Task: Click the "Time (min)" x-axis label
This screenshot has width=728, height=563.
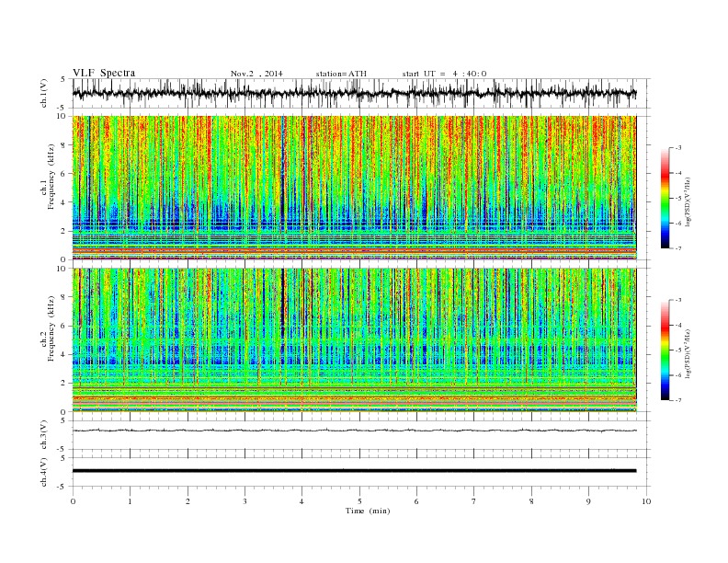Action: (368, 511)
